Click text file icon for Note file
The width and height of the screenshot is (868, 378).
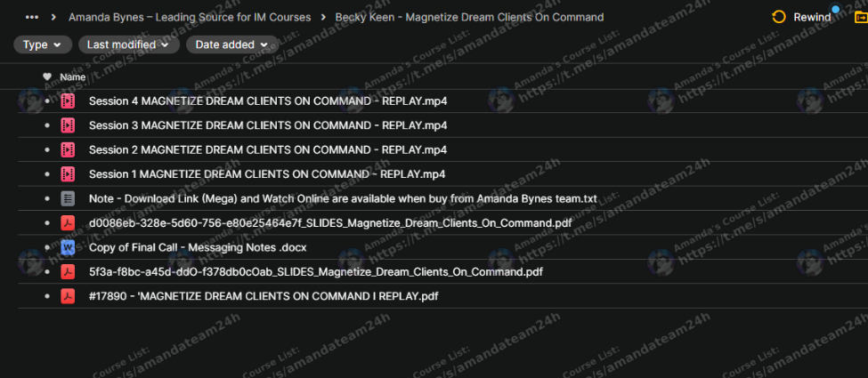[x=68, y=198]
